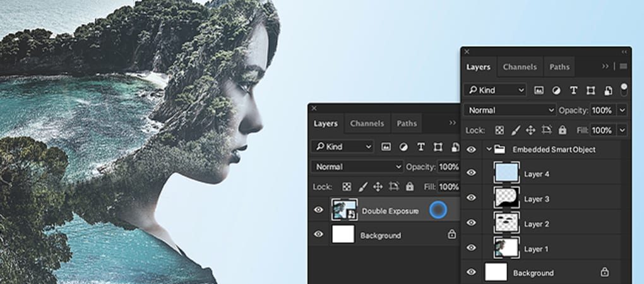The width and height of the screenshot is (644, 284).
Task: Lock image pixels brush in left panel
Action: 362,187
